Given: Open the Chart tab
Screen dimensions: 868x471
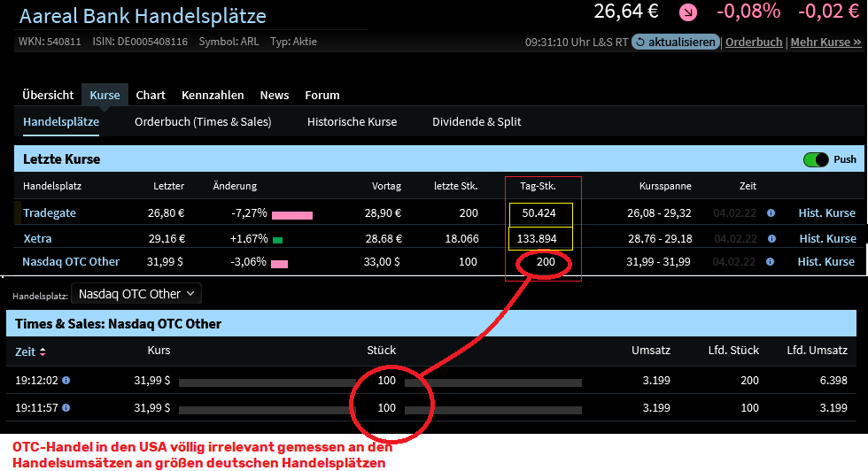Looking at the screenshot, I should (151, 96).
